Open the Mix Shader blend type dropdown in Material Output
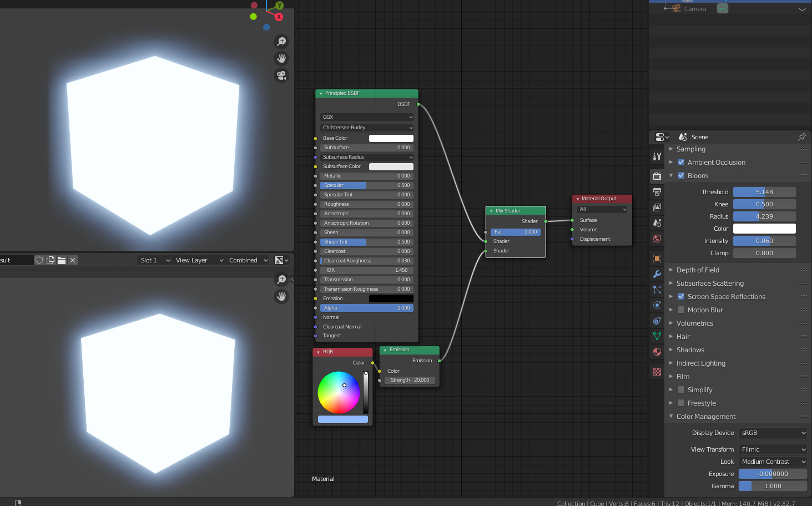 tap(602, 209)
